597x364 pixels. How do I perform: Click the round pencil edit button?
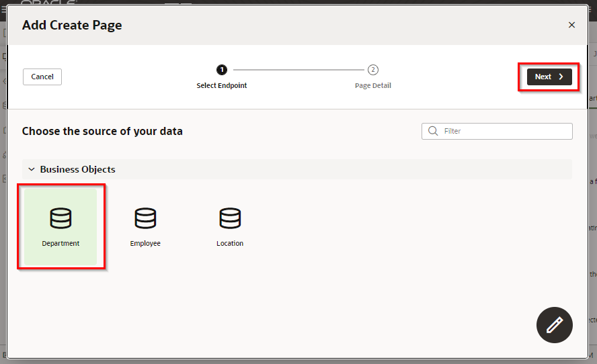click(554, 326)
